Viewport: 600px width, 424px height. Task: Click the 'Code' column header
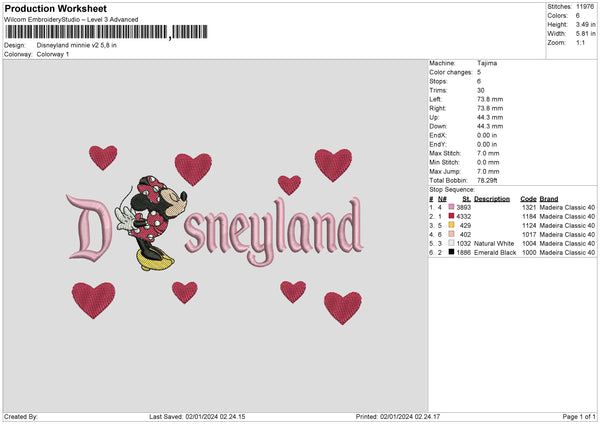pyautogui.click(x=528, y=199)
